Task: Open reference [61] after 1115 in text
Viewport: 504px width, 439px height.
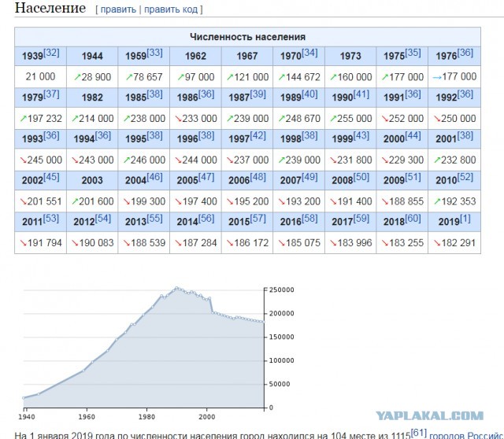Action: (419, 433)
